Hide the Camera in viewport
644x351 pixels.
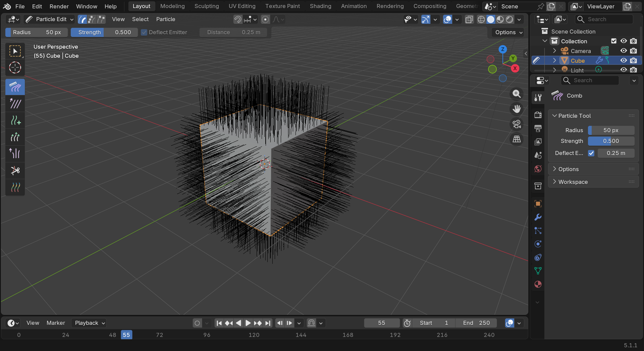point(624,51)
